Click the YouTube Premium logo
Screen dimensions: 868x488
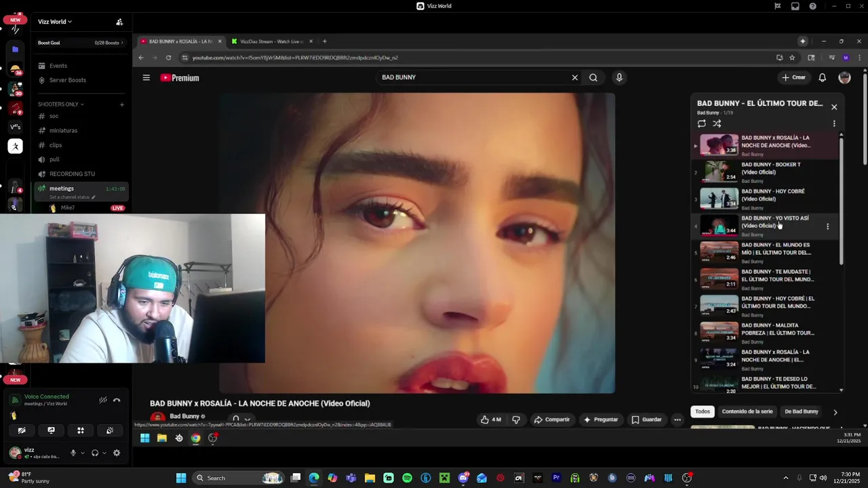click(x=180, y=78)
